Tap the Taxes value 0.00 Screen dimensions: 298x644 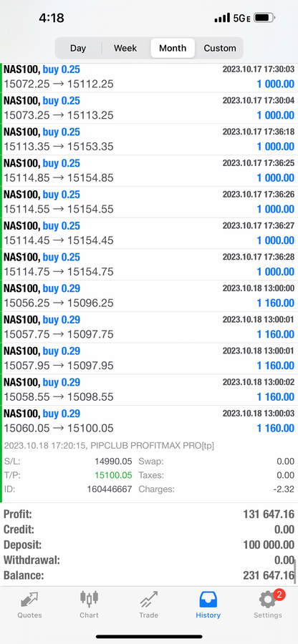coord(285,475)
